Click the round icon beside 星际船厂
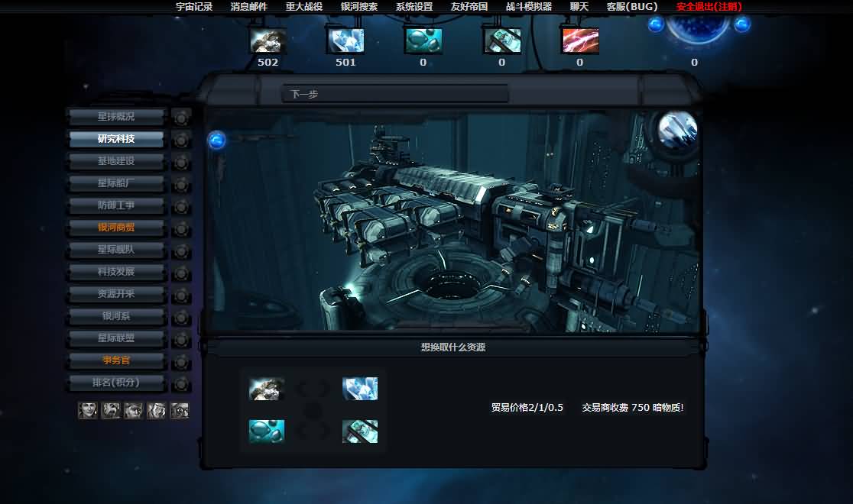Viewport: 853px width, 504px height. pos(181,184)
